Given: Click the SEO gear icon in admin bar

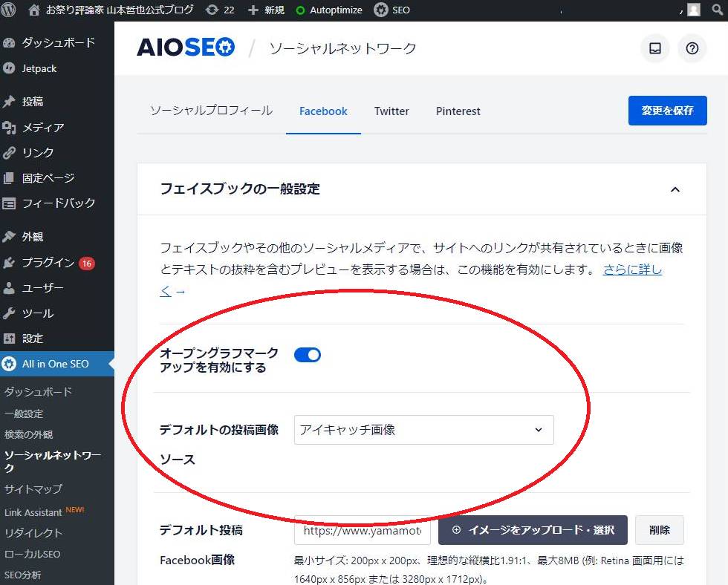Looking at the screenshot, I should [x=381, y=10].
